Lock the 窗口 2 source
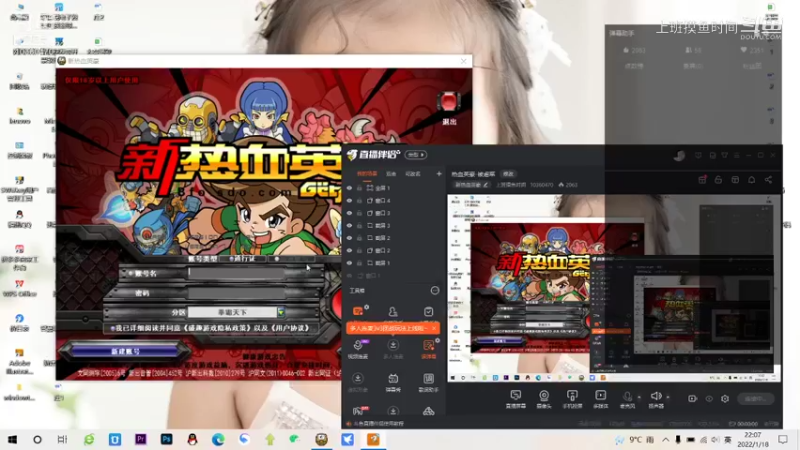Image resolution: width=800 pixels, height=450 pixels. [359, 251]
